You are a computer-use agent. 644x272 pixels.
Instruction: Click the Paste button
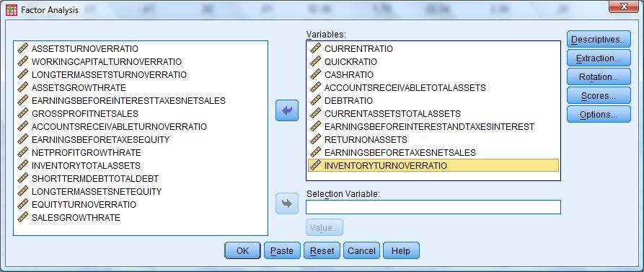tap(282, 250)
